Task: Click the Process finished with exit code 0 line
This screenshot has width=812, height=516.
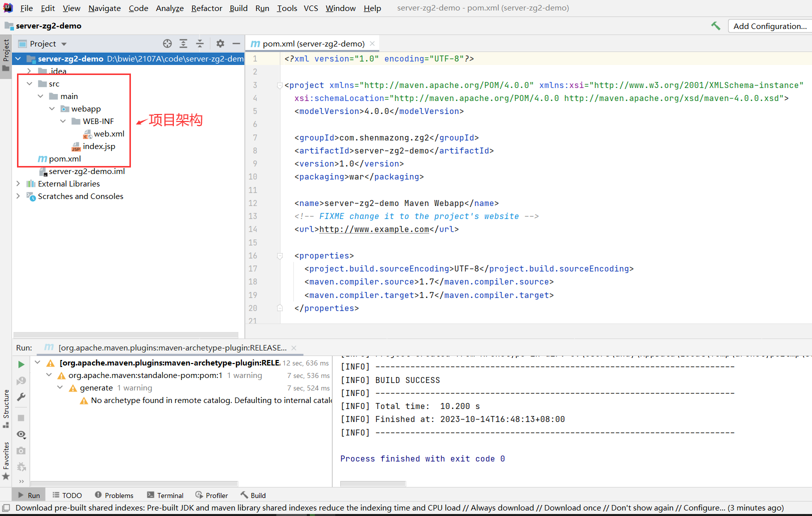Action: pyautogui.click(x=423, y=458)
